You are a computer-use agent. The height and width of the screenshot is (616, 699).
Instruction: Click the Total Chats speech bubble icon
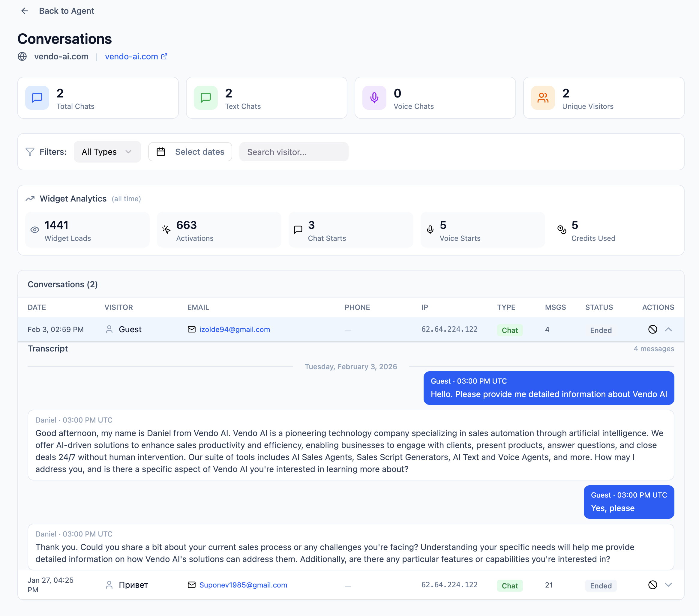pos(37,98)
